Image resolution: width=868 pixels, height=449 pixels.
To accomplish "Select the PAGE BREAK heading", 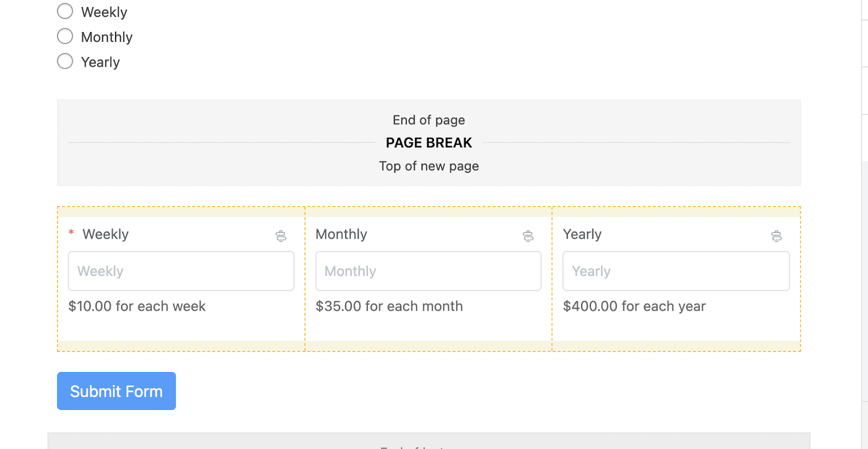I will click(x=429, y=143).
